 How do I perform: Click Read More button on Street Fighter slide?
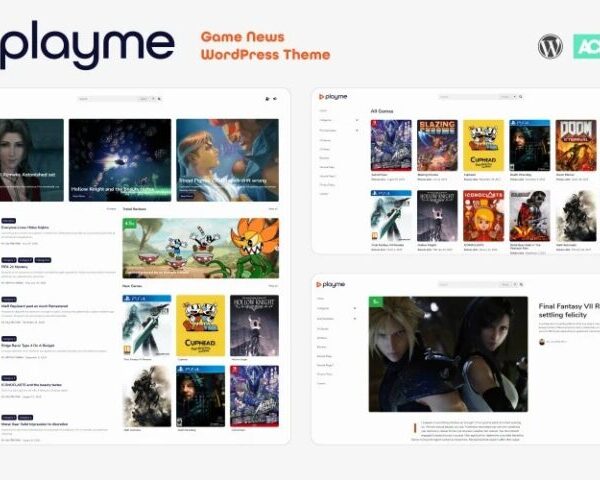click(187, 196)
